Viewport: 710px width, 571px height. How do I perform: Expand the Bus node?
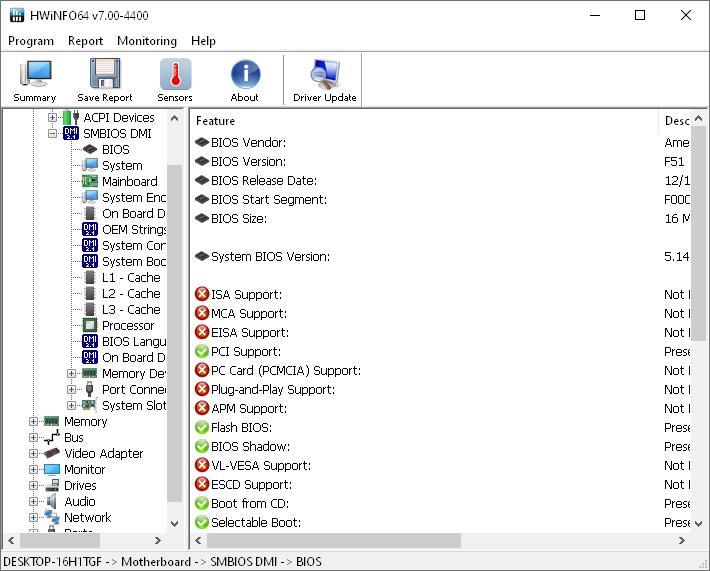point(33,437)
